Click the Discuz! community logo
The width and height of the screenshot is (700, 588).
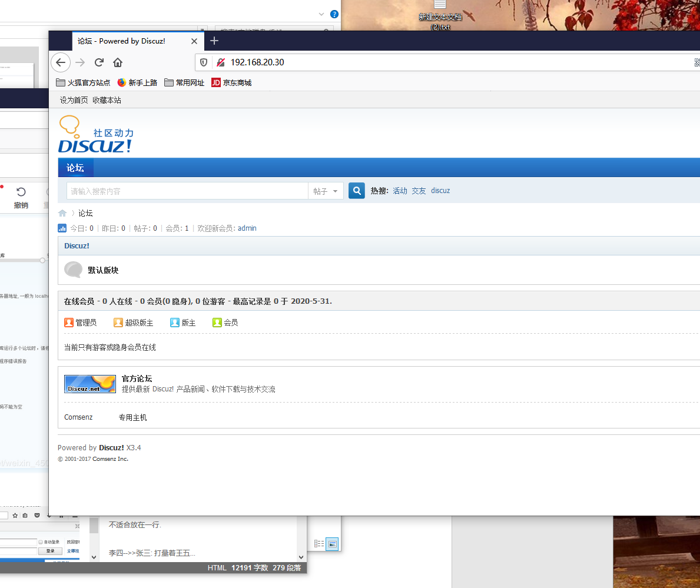94,134
